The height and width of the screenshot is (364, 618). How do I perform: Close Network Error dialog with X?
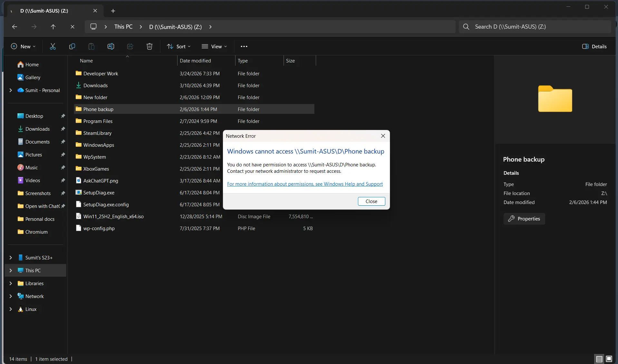383,136
